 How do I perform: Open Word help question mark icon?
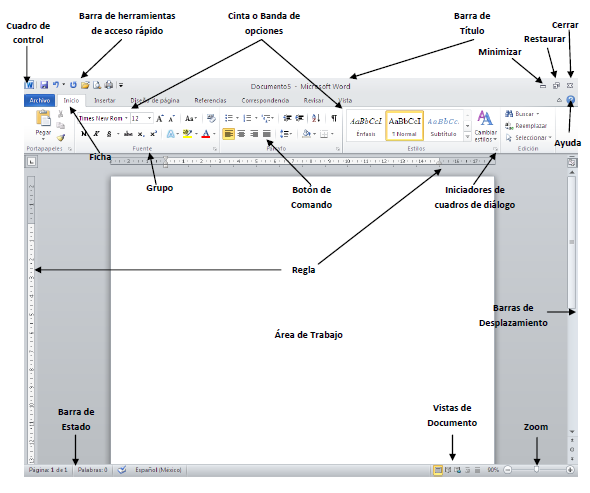pos(570,100)
